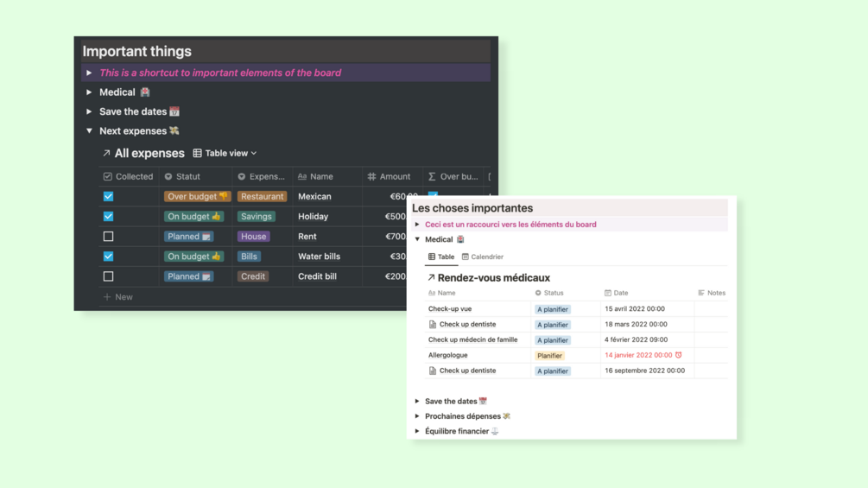Expand the Ceci est un raccourci toggle
This screenshot has width=868, height=488.
tap(417, 225)
